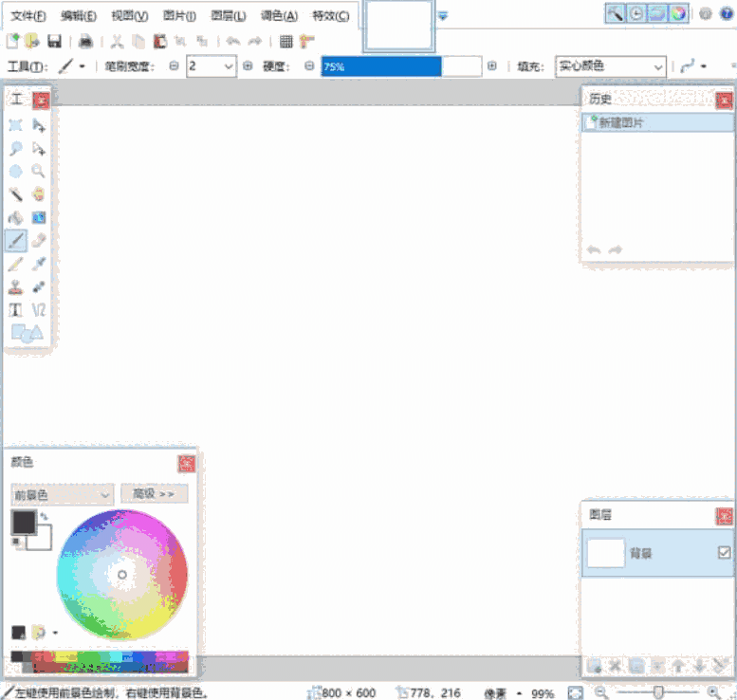Select the Text tool
The height and width of the screenshot is (700, 737).
(15, 310)
